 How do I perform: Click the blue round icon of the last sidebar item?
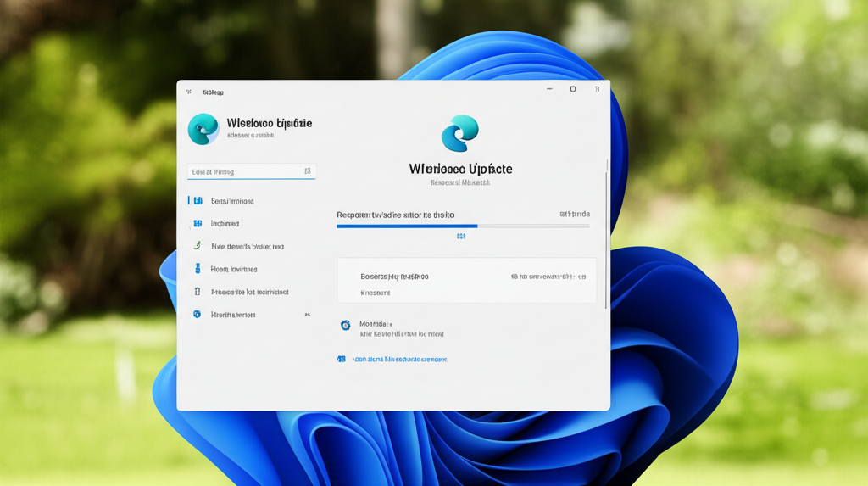point(197,315)
